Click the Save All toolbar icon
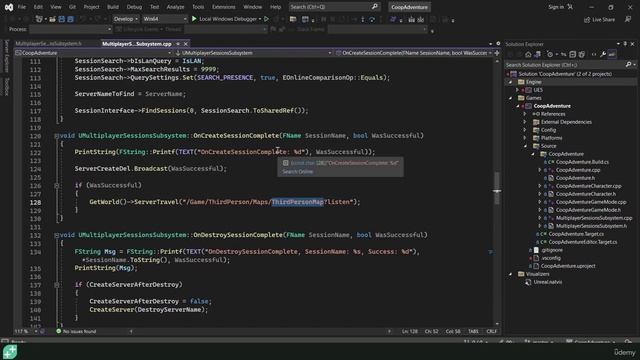Viewport: 640px width, 360px height. [x=70, y=19]
